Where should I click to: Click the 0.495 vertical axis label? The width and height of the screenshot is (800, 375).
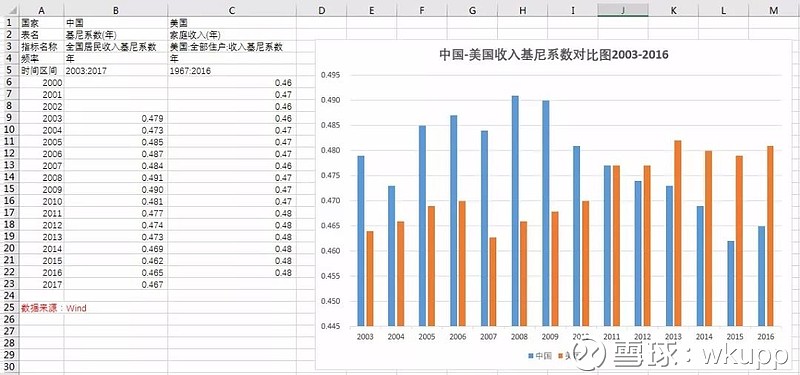click(x=332, y=75)
